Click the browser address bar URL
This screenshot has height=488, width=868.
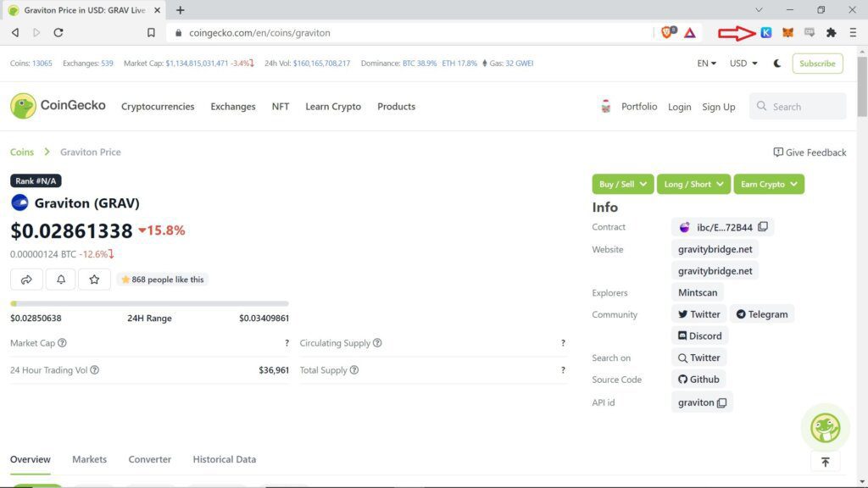259,33
